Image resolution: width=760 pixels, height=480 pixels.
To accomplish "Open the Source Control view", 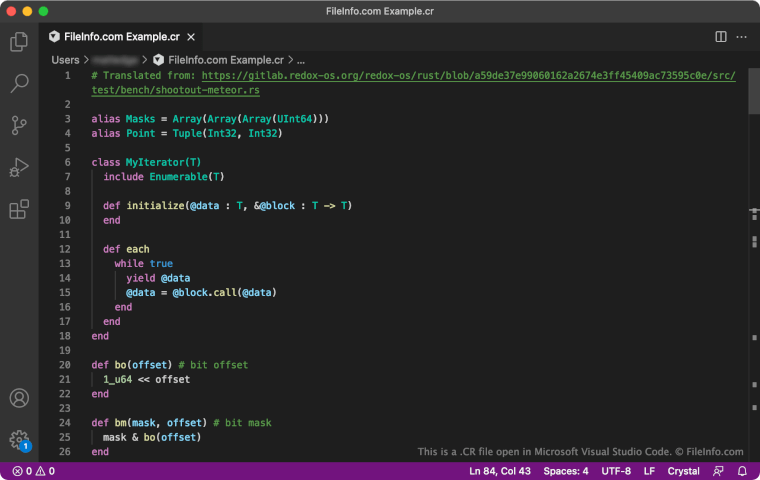I will (19, 126).
